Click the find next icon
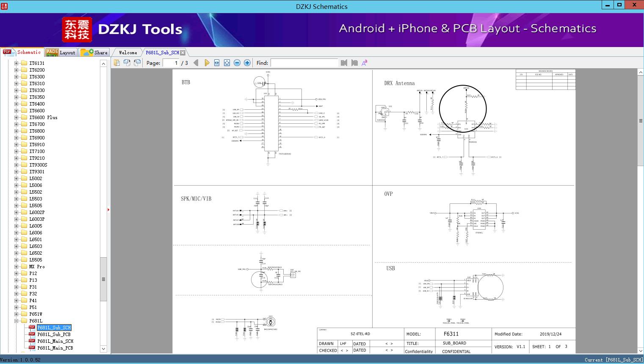The height and width of the screenshot is (364, 644). point(354,63)
